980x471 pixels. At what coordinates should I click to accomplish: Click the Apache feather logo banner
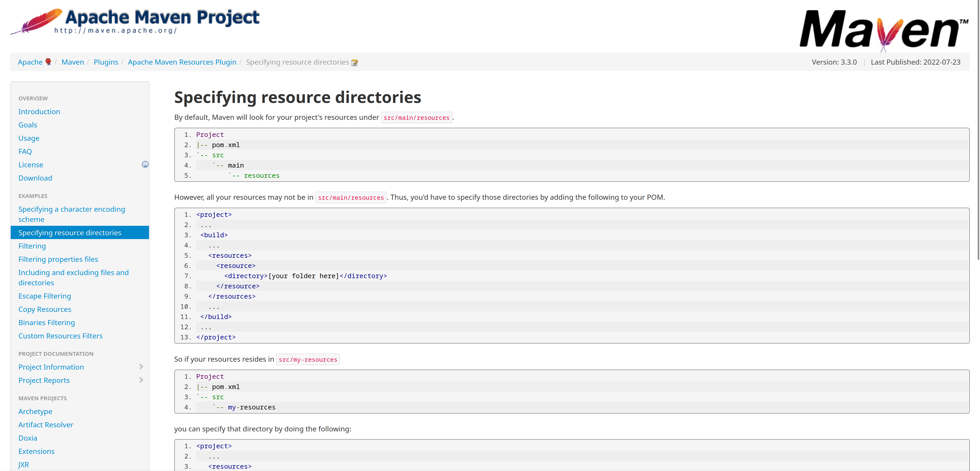pyautogui.click(x=135, y=22)
